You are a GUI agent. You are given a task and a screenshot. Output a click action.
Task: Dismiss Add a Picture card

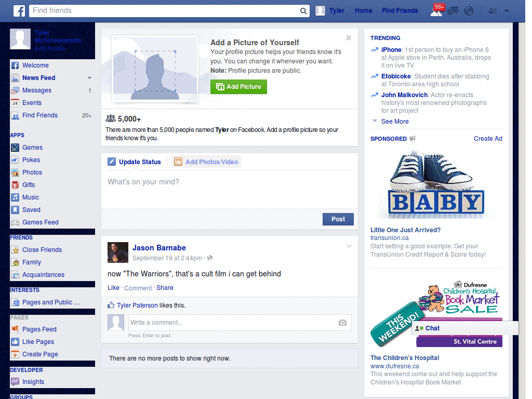click(349, 38)
